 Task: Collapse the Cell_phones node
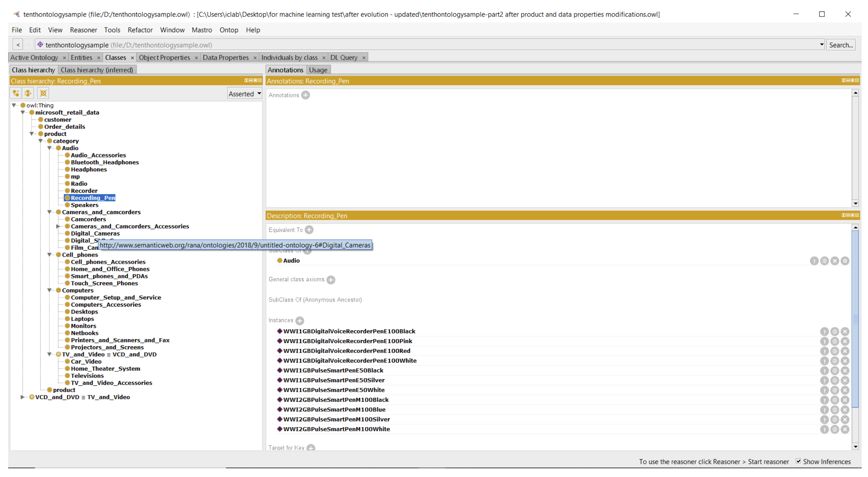[50, 255]
